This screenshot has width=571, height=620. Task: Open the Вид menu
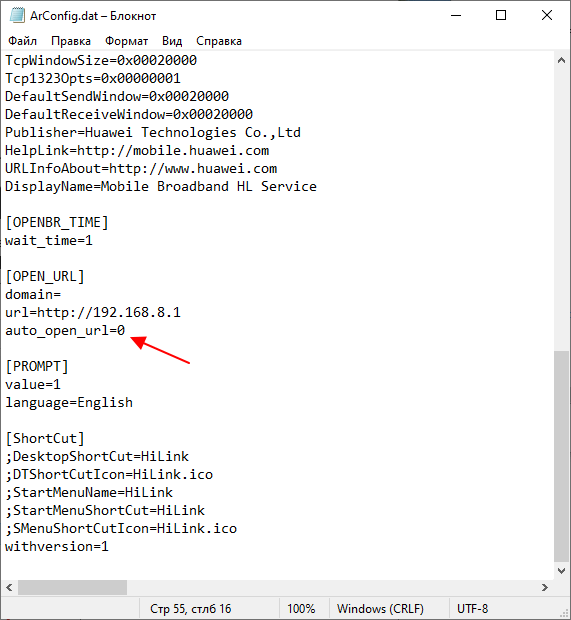pyautogui.click(x=172, y=41)
